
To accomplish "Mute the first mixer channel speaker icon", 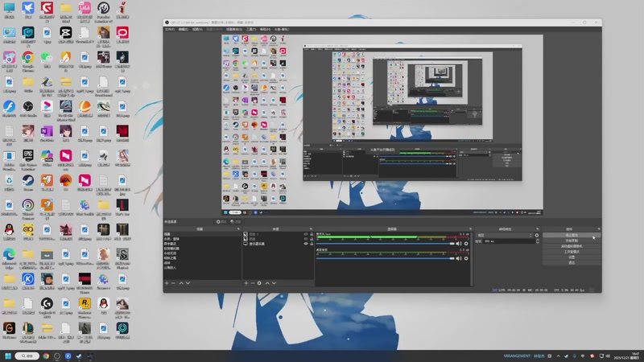I will tap(459, 244).
